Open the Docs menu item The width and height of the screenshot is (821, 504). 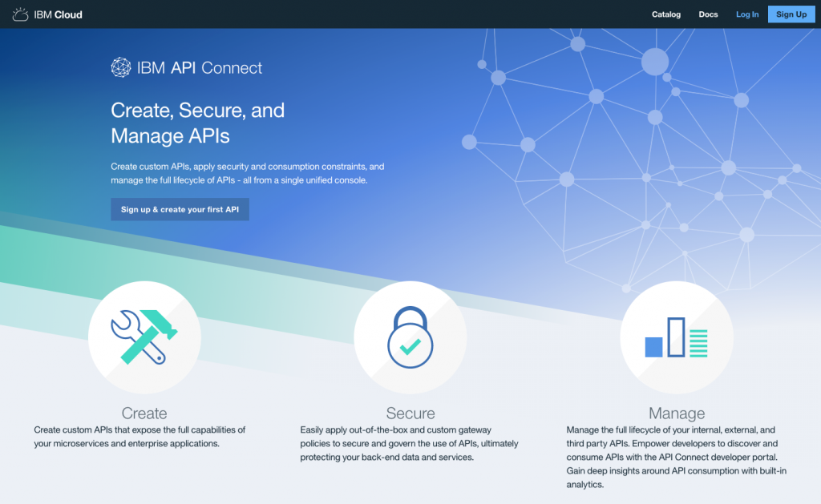[708, 14]
